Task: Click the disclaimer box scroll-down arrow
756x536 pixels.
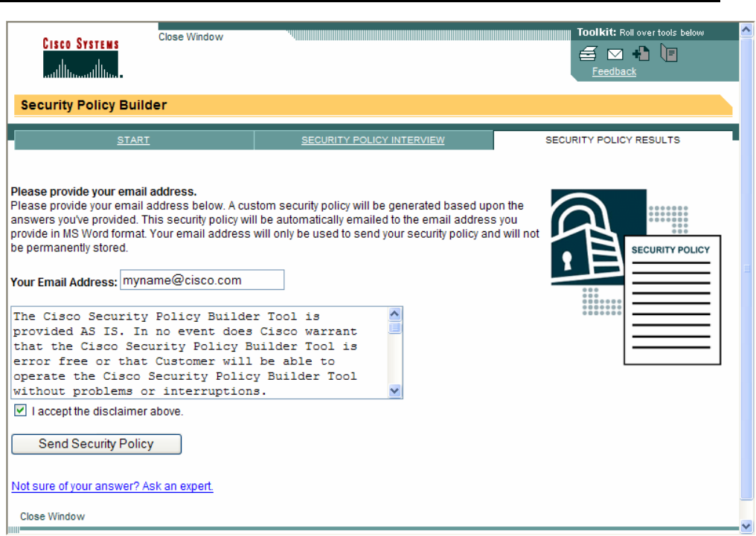Action: pos(395,390)
